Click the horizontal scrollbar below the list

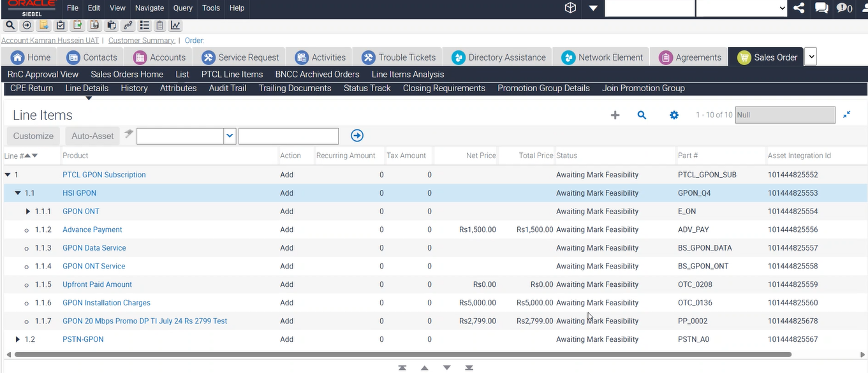pyautogui.click(x=402, y=355)
